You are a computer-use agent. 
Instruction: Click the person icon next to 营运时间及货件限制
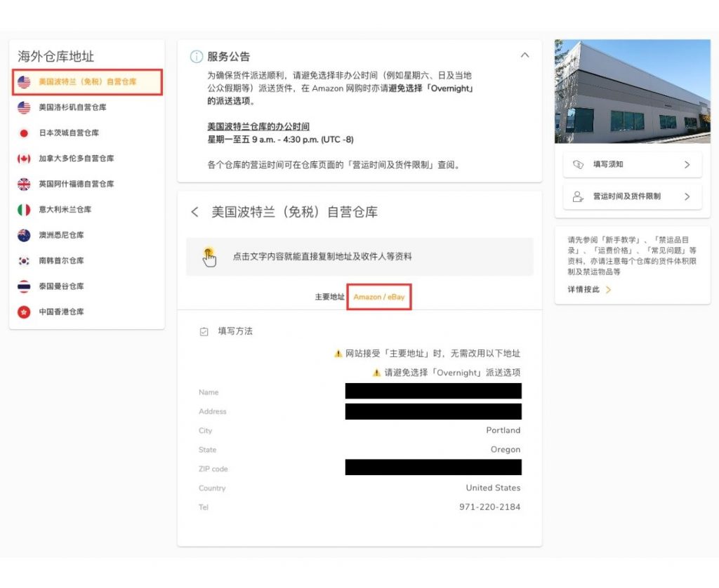578,196
